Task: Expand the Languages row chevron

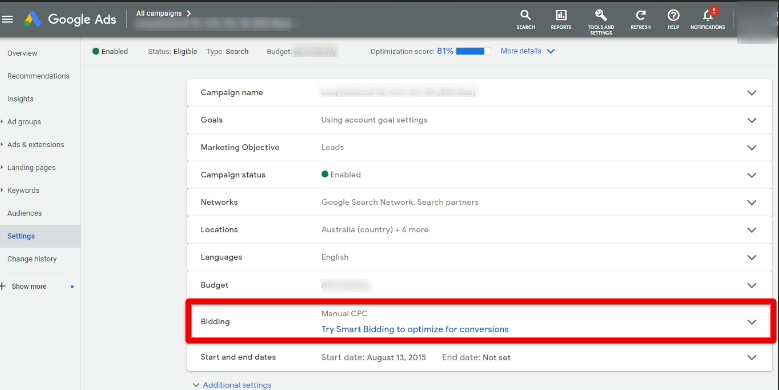Action: pyautogui.click(x=752, y=257)
